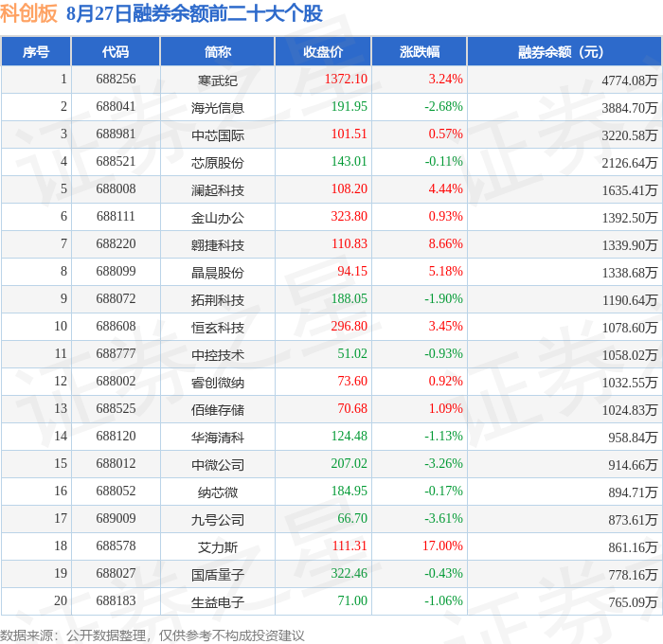Click the change value -2.68%
The image size is (663, 644).
coord(443,107)
